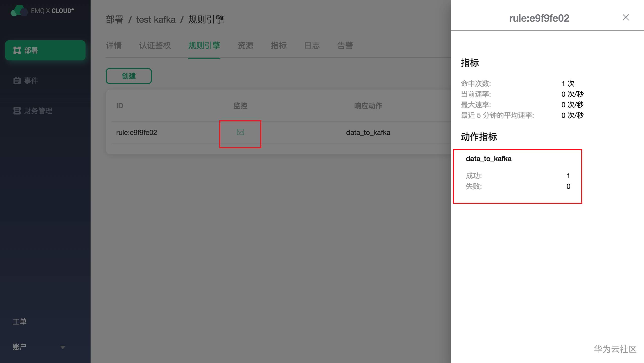Click the rule monitoring chart icon

click(x=240, y=132)
